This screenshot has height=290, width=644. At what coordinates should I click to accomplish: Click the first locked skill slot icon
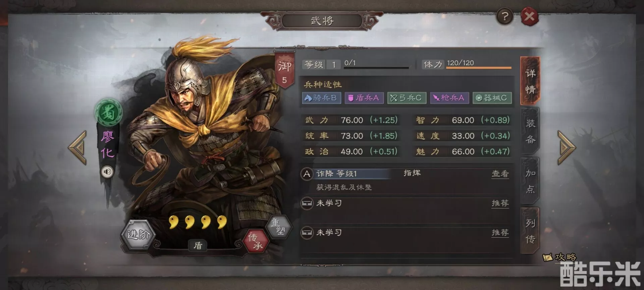(x=307, y=203)
